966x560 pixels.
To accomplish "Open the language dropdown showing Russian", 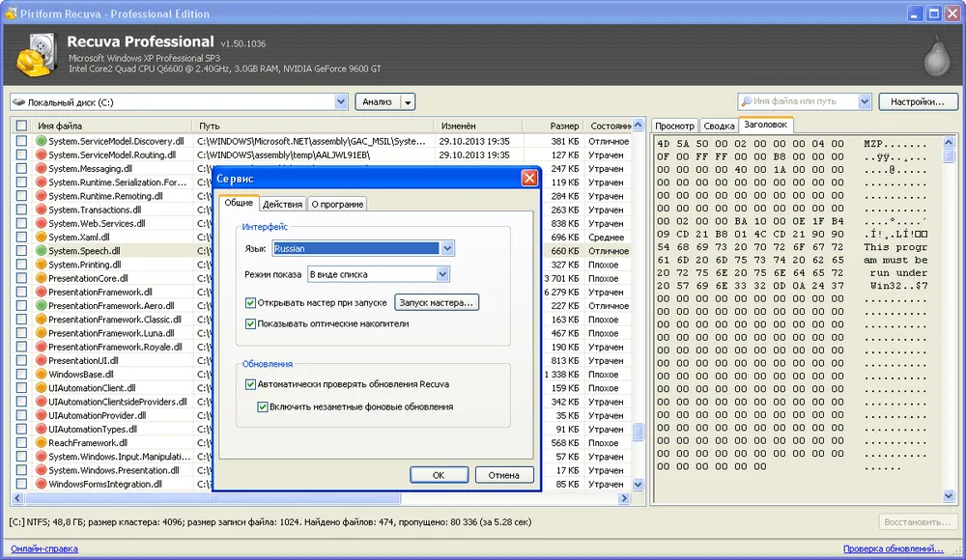I will [445, 249].
